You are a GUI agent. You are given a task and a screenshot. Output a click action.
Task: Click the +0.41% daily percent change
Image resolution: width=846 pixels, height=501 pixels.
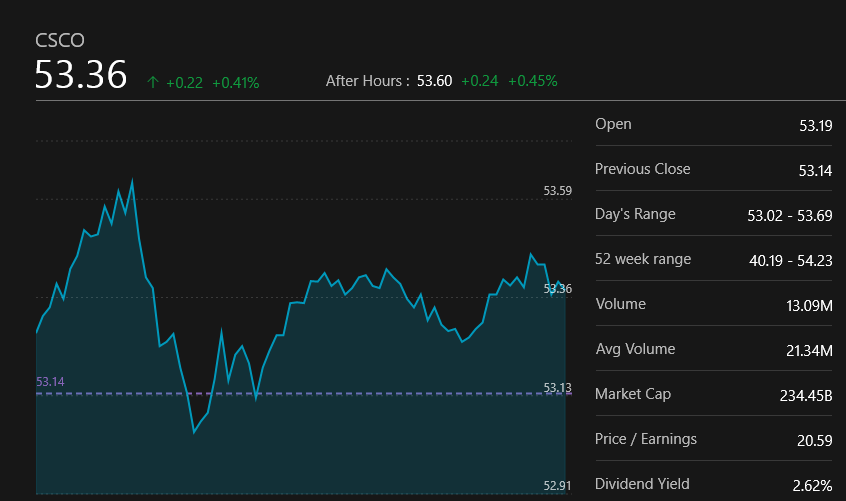(x=235, y=82)
